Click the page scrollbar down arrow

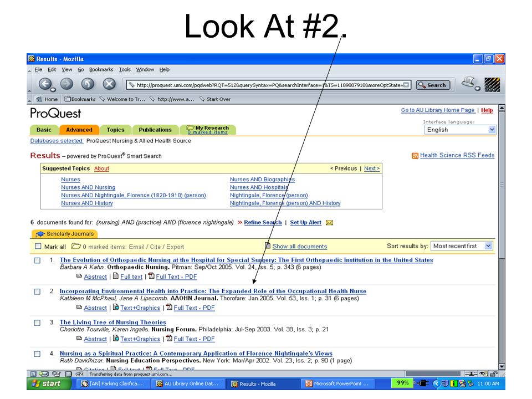click(502, 366)
